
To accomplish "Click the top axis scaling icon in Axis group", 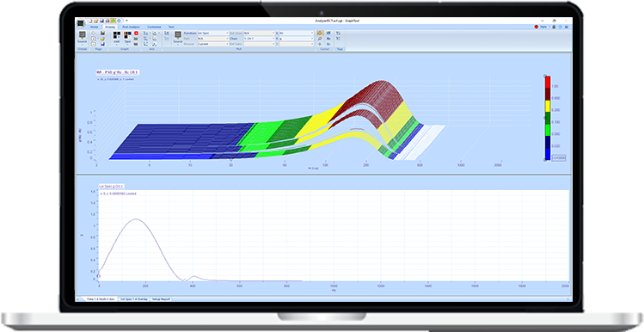I will [x=145, y=33].
